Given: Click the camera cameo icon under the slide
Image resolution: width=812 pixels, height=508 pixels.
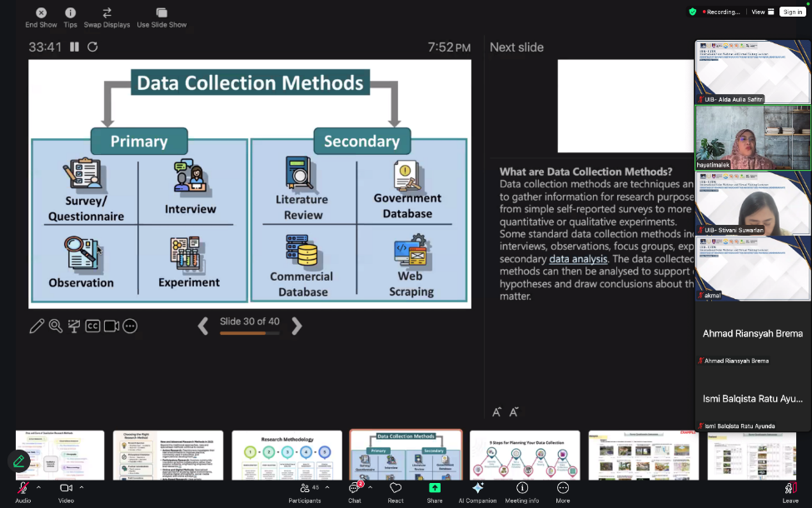Looking at the screenshot, I should pyautogui.click(x=112, y=326).
